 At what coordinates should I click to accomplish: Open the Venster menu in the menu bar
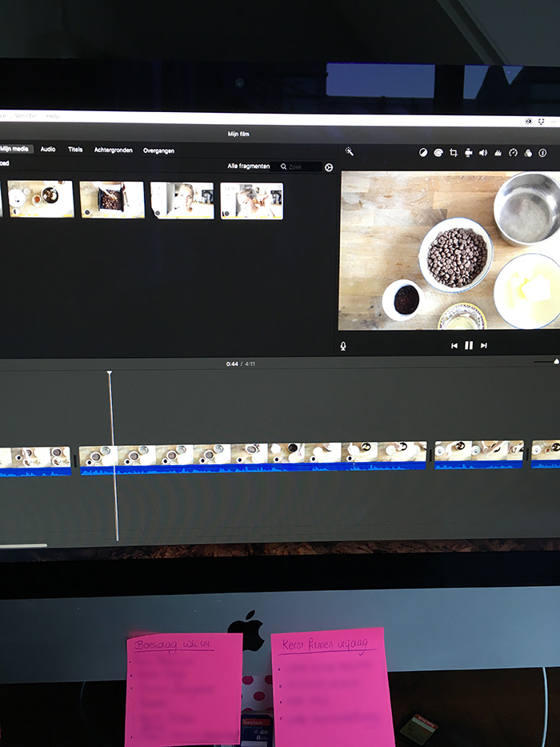(x=26, y=116)
